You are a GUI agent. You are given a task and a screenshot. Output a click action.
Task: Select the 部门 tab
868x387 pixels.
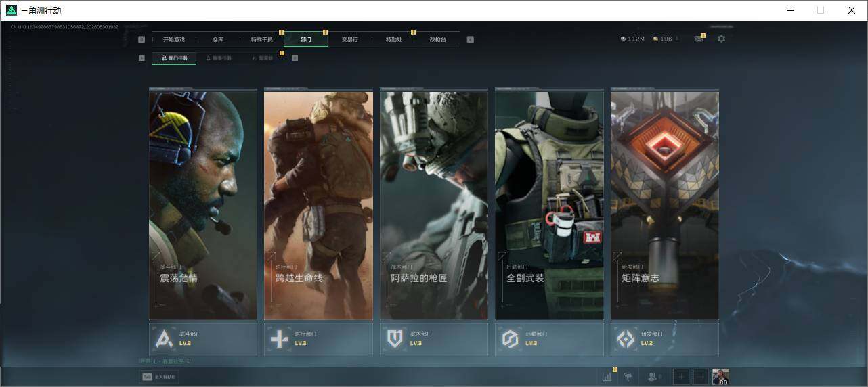coord(306,39)
